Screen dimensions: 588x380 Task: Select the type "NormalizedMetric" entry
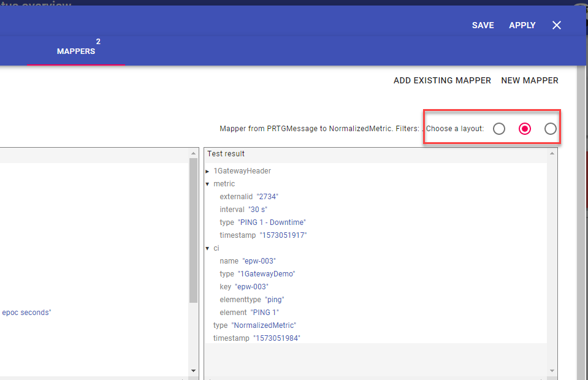tap(264, 325)
